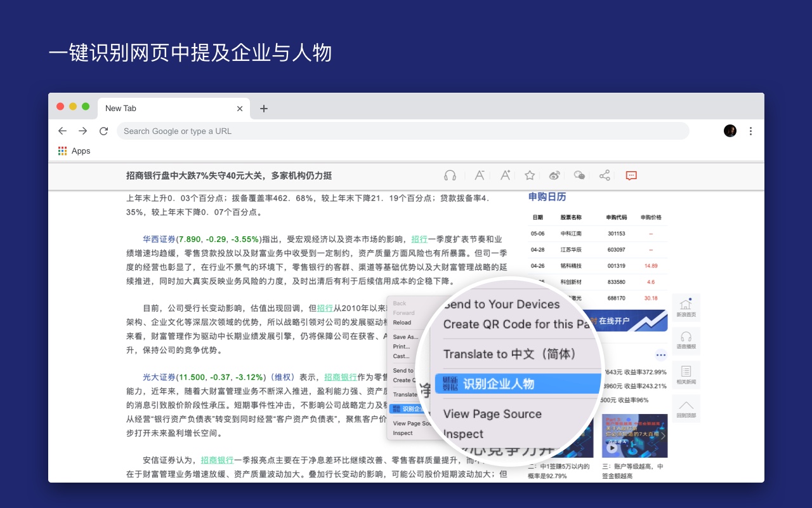Click 回到顶部 to return to top
Screen dimensions: 812x508
click(686, 408)
